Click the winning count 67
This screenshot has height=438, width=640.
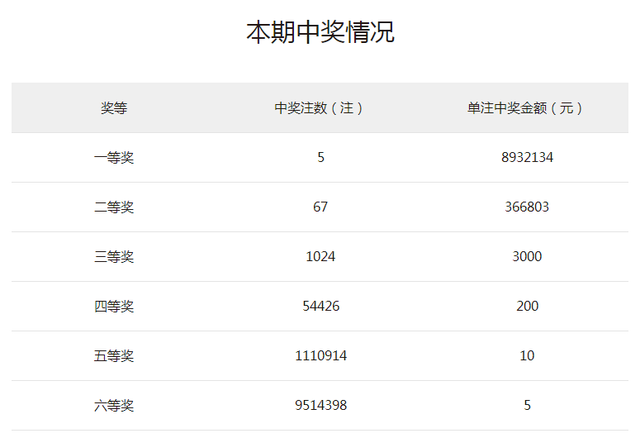click(320, 207)
